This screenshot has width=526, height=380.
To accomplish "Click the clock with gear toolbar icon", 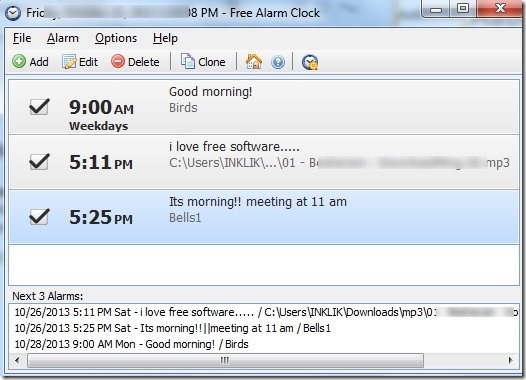I will 310,62.
